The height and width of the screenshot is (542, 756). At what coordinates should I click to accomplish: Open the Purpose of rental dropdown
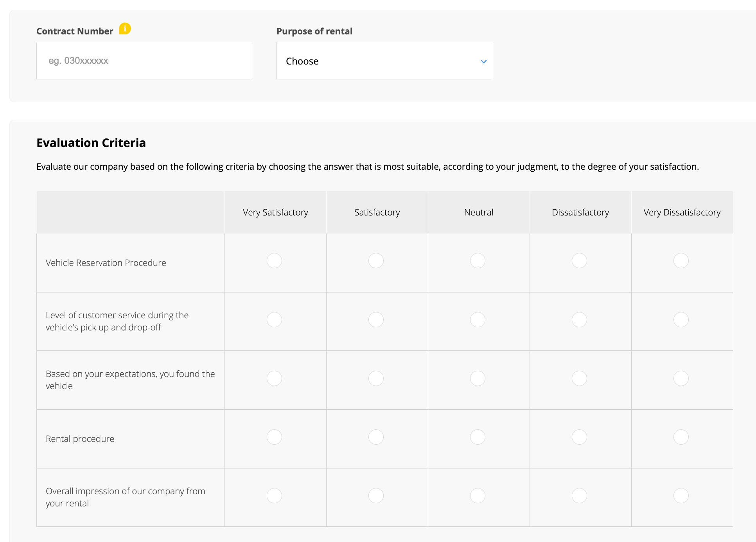384,61
